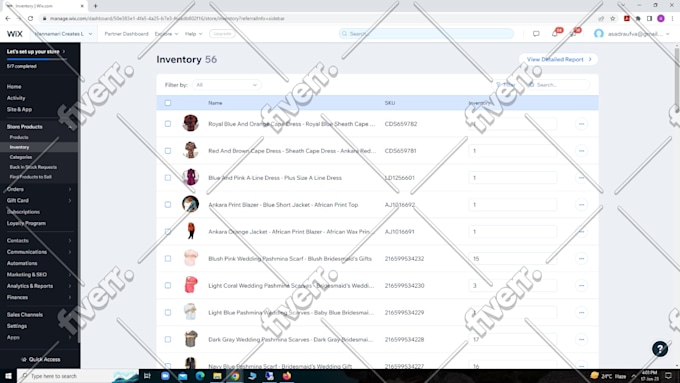Go back with the browser back arrow
Image resolution: width=680 pixels, height=383 pixels.
pos(8,18)
